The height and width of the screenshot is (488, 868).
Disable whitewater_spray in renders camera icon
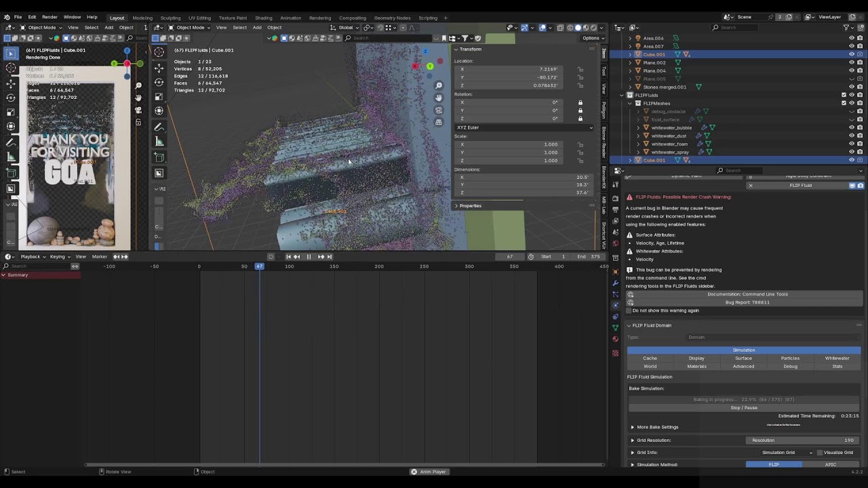click(x=860, y=152)
